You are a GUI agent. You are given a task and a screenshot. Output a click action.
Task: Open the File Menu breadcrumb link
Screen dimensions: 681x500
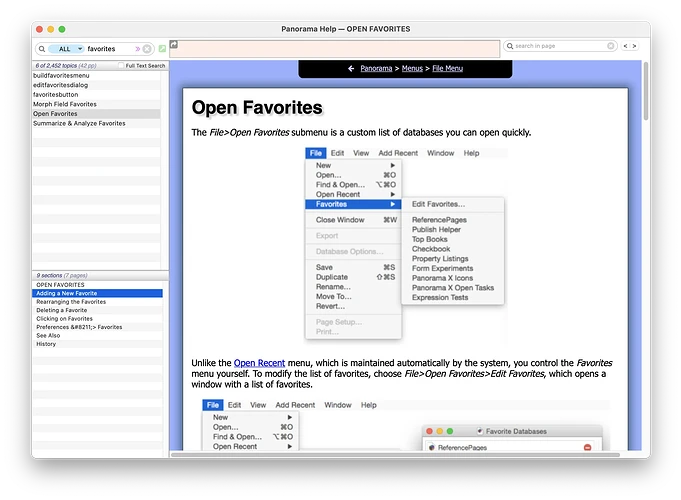click(447, 68)
